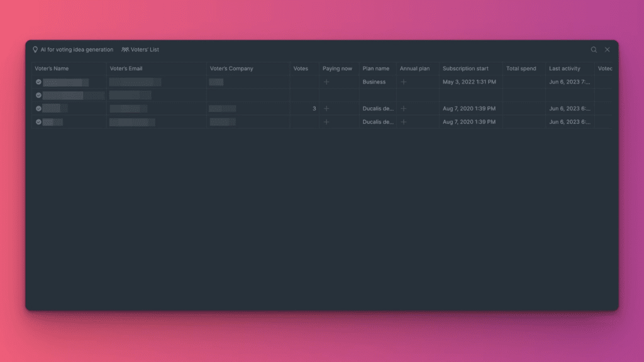The height and width of the screenshot is (362, 644).
Task: Click Paying now plus icon in first row
Action: [x=326, y=82]
